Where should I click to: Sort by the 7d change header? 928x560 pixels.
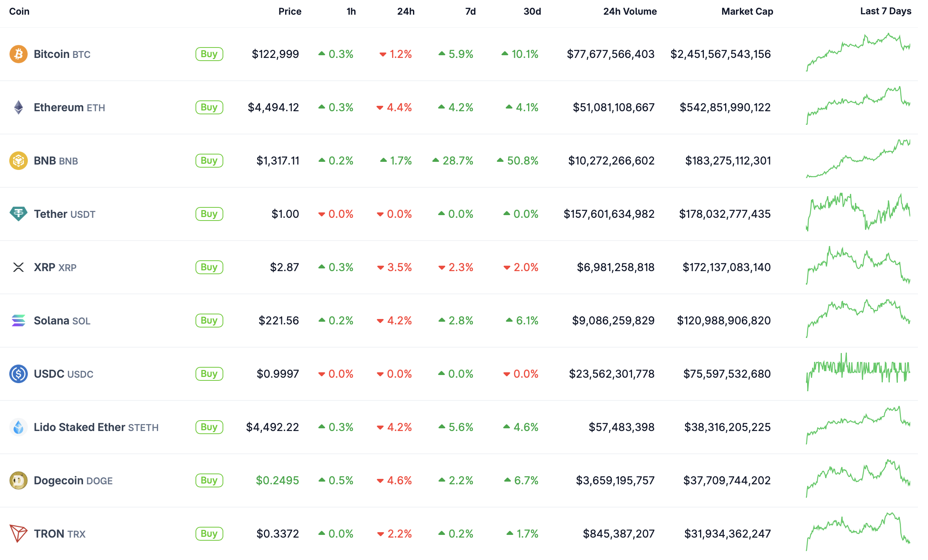pos(470,12)
